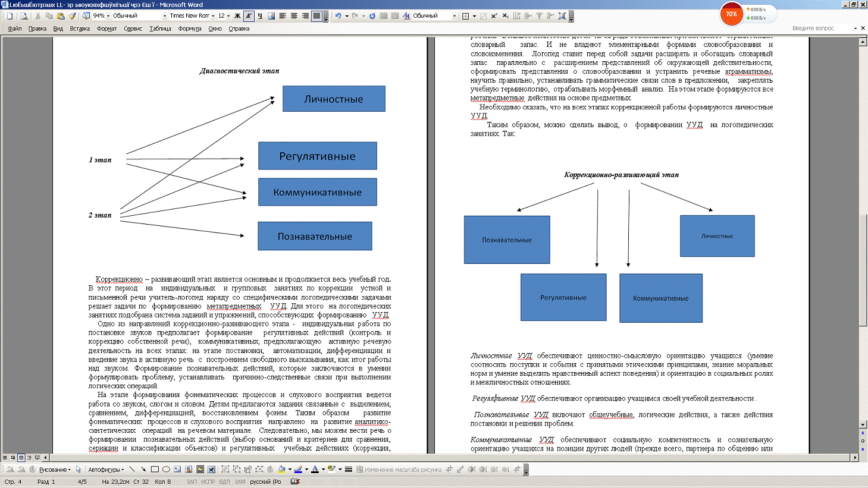Click the Superscript x² icon
This screenshot has height=488, width=868.
tap(494, 16)
